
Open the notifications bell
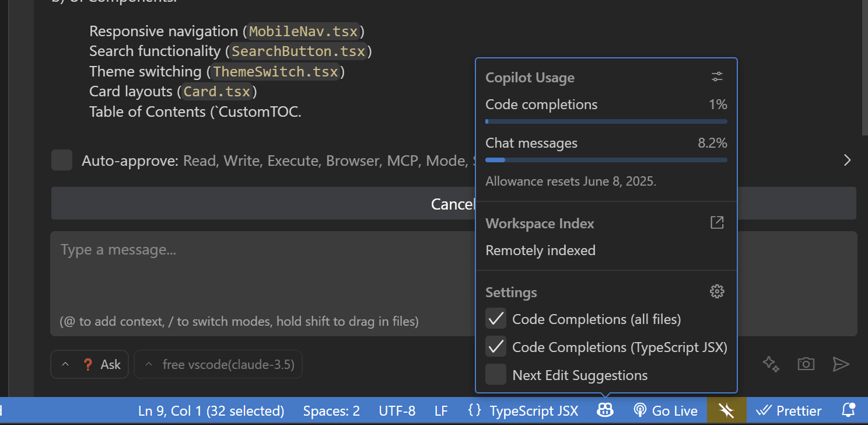click(849, 411)
